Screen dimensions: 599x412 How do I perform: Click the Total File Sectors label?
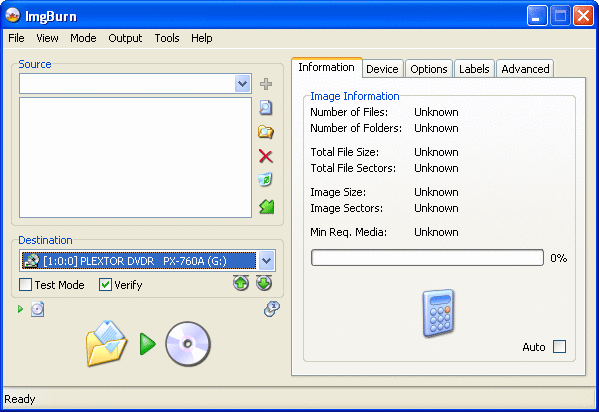coord(353,168)
